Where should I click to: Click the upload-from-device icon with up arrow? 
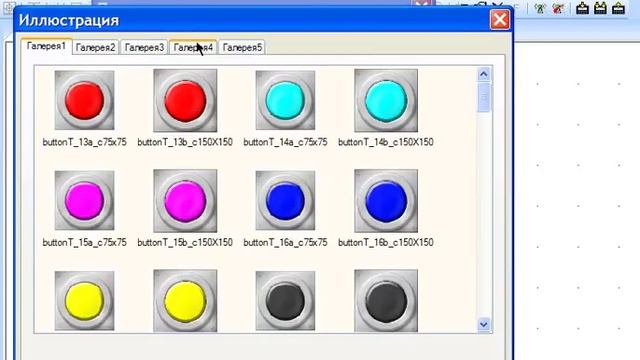click(x=619, y=8)
